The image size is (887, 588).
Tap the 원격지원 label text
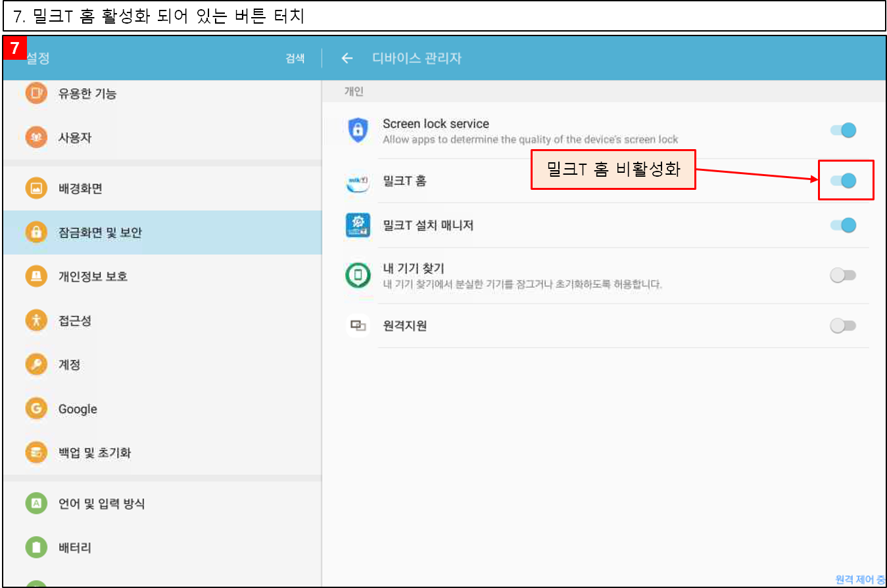pyautogui.click(x=405, y=326)
